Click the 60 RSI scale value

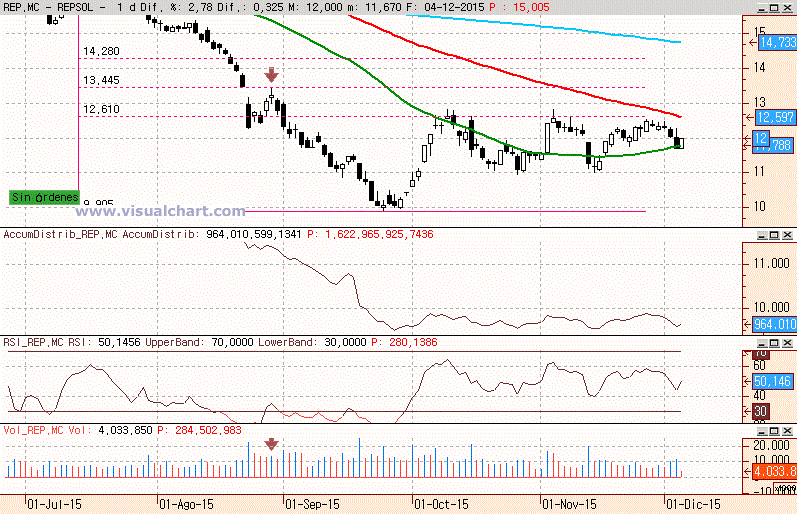pos(760,366)
